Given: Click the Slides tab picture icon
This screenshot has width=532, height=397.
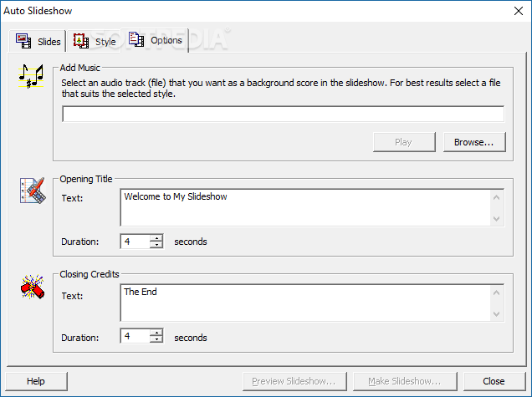Looking at the screenshot, I should click(23, 41).
